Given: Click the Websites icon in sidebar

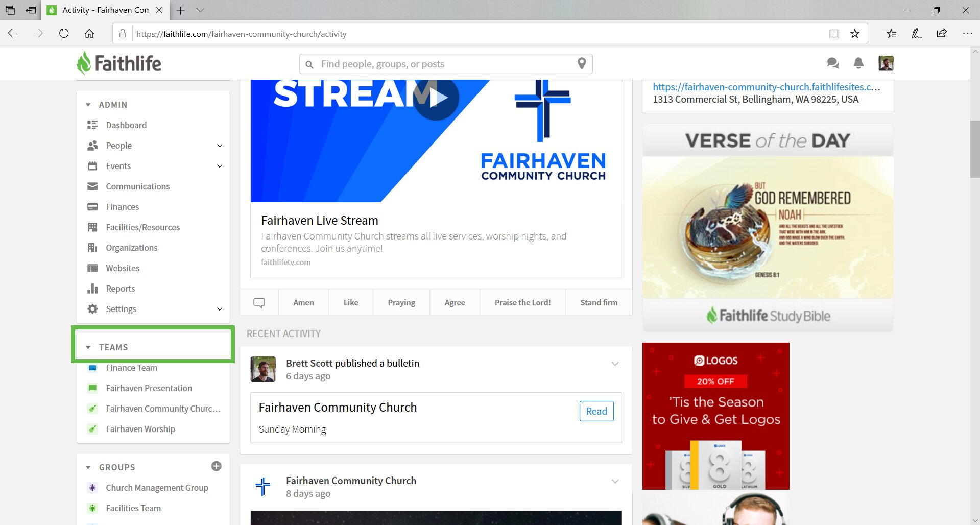Looking at the screenshot, I should [92, 268].
